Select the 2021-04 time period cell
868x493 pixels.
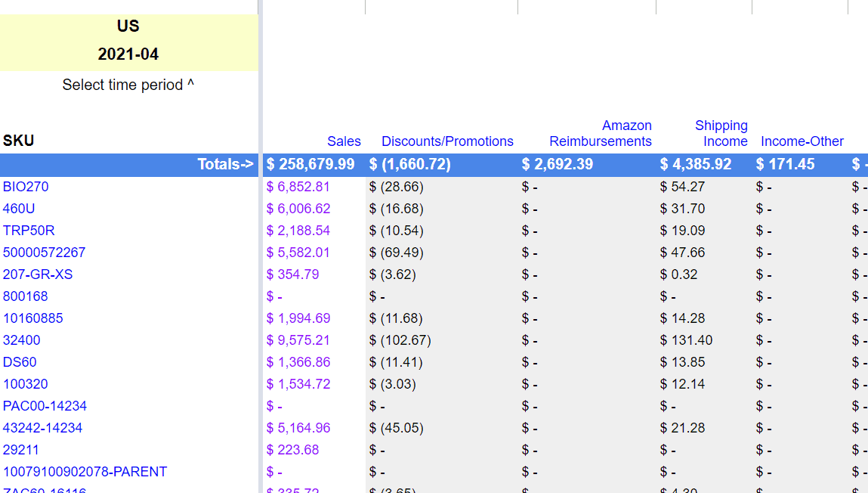128,54
